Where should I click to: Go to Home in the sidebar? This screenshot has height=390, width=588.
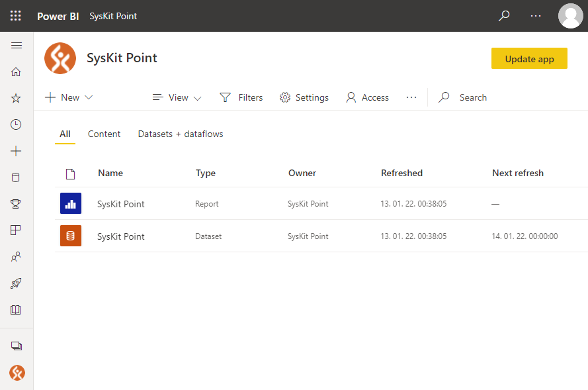point(16,72)
